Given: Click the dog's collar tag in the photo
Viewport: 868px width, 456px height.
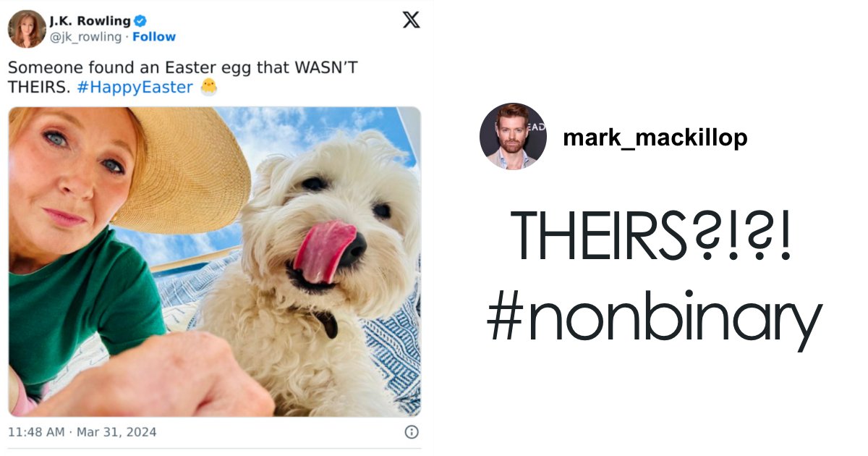Looking at the screenshot, I should pyautogui.click(x=326, y=324).
